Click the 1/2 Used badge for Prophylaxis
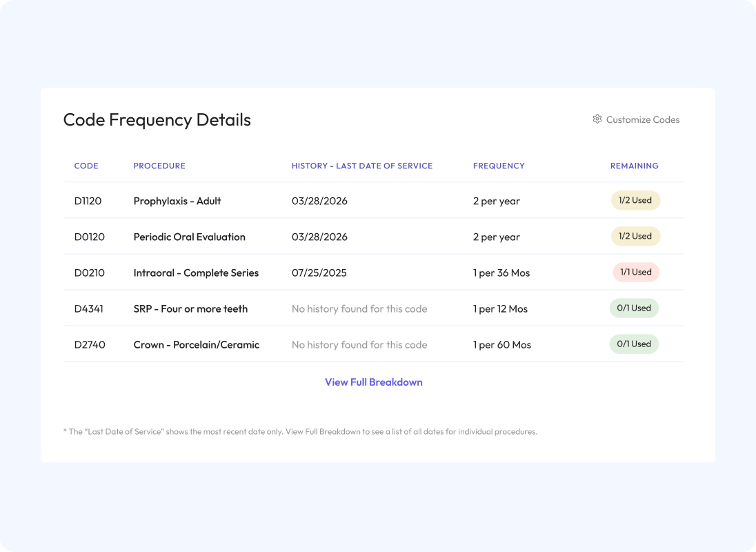756x552 pixels. click(x=635, y=200)
